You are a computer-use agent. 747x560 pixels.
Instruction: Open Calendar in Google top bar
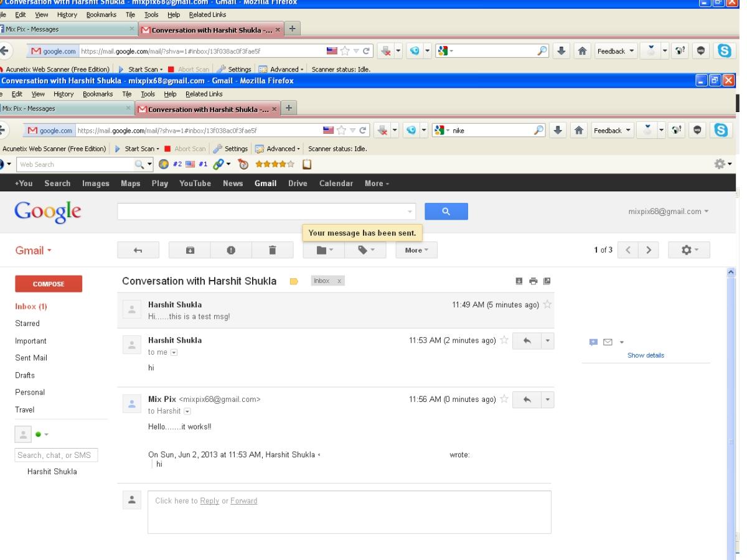[x=336, y=184]
